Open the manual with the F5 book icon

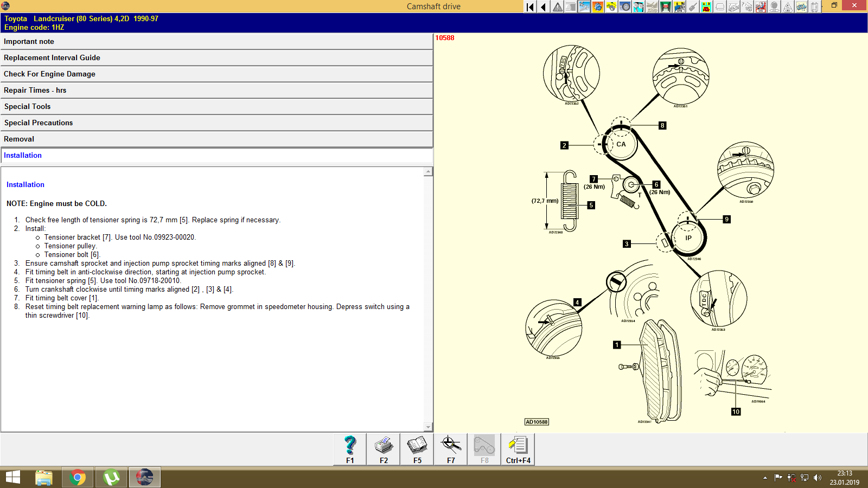coord(417,447)
